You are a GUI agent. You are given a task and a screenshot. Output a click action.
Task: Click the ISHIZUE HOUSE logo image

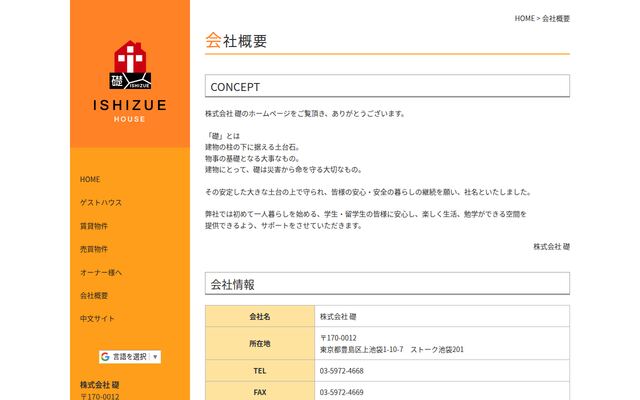130,82
